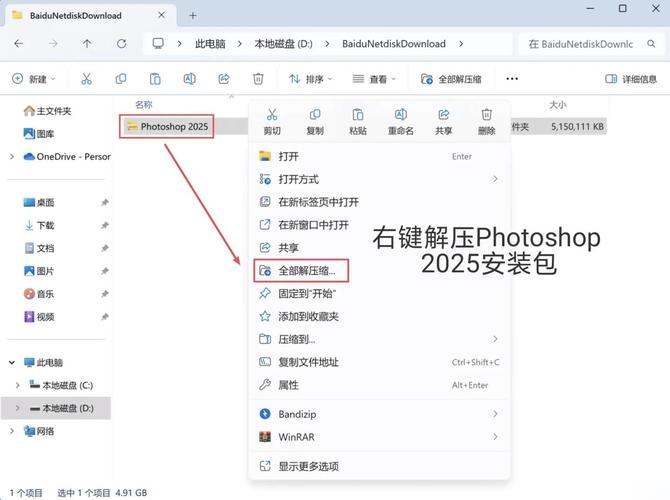Open the 排序 sort dropdown

[x=311, y=79]
